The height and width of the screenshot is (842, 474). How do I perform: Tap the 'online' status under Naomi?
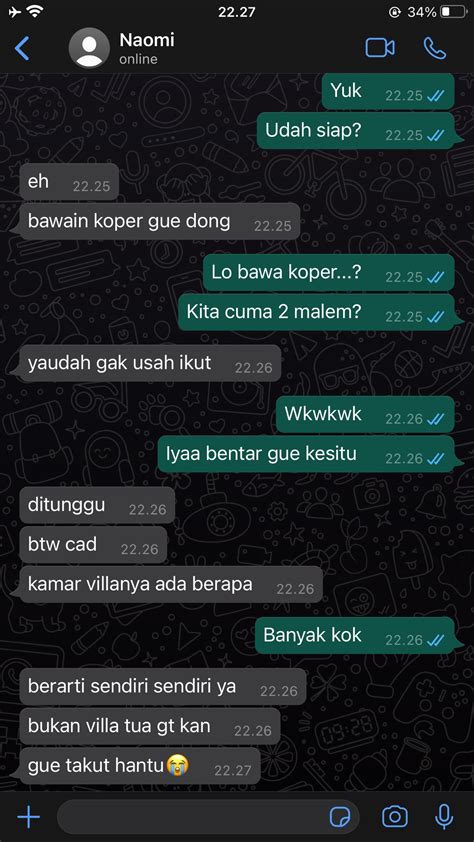[x=138, y=60]
